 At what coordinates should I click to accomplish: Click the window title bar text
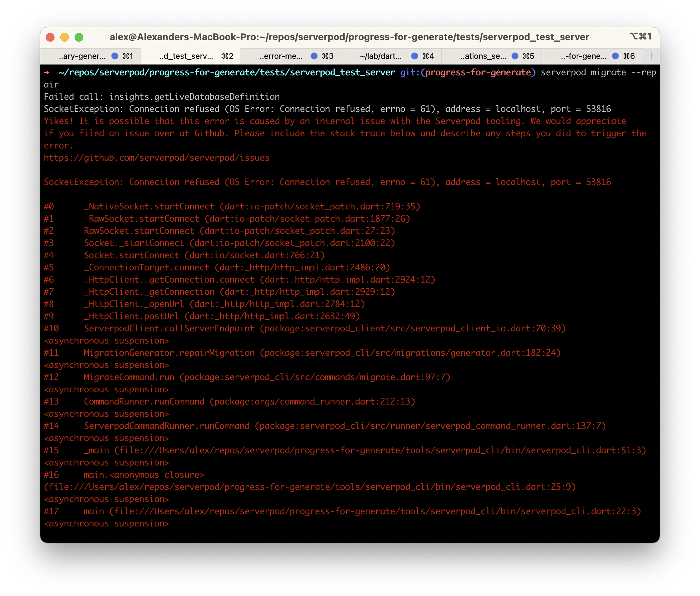pos(349,37)
